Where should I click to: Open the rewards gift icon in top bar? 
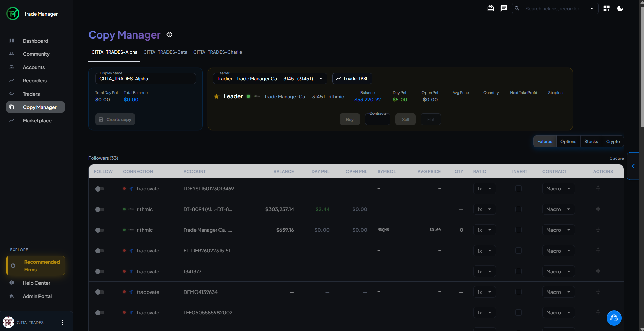(x=491, y=8)
